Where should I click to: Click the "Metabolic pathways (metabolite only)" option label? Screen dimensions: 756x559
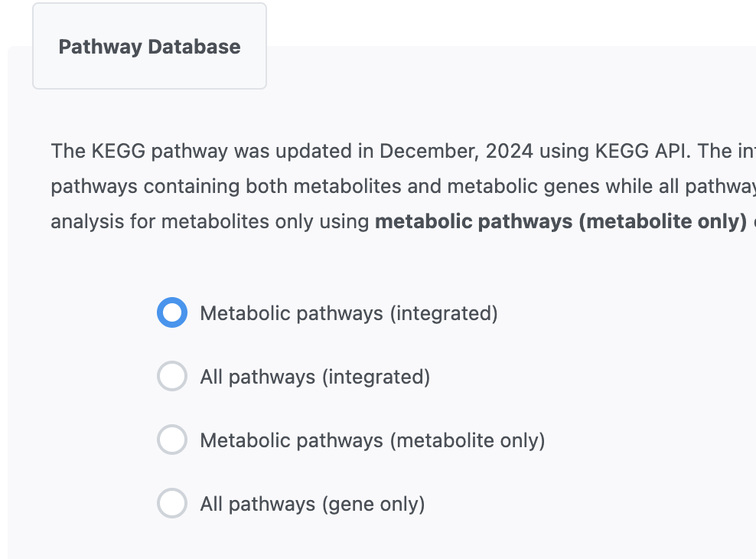point(372,440)
